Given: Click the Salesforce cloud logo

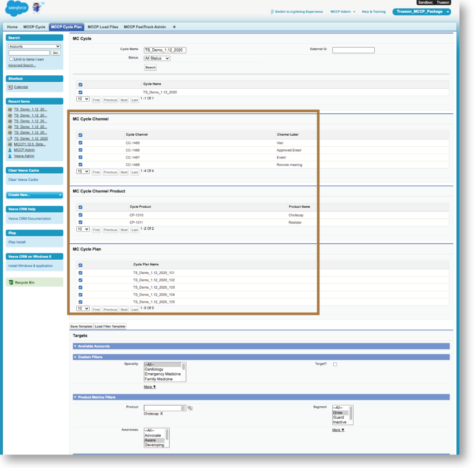Looking at the screenshot, I should (x=17, y=8).
